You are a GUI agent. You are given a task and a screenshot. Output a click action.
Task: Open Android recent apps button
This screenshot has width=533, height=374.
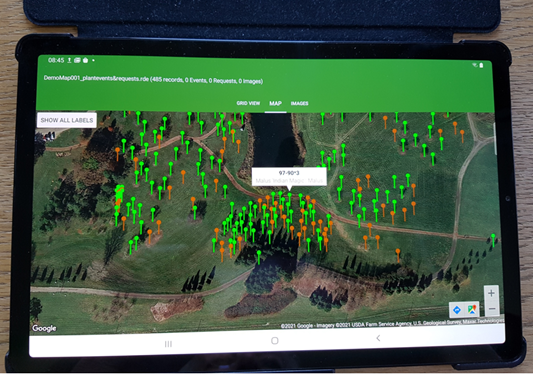[168, 344]
